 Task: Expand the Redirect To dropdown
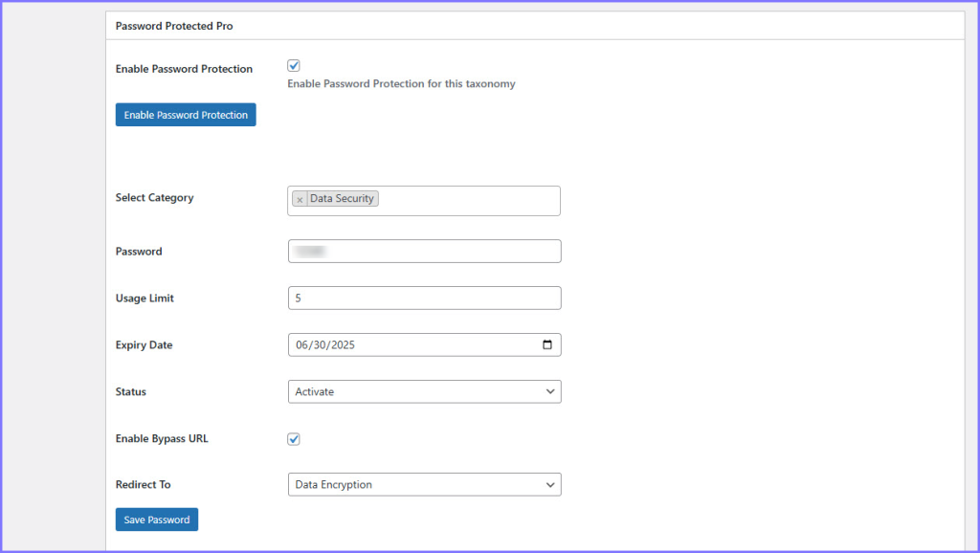pos(424,485)
